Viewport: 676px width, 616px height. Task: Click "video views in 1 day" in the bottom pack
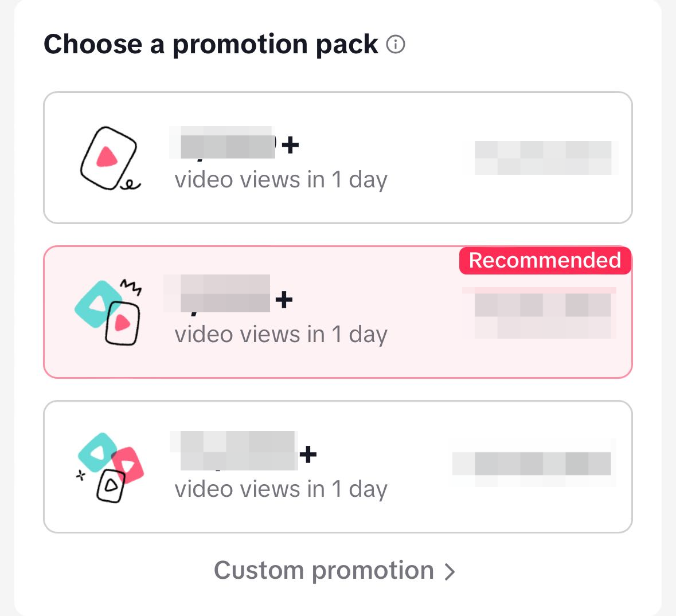point(281,489)
